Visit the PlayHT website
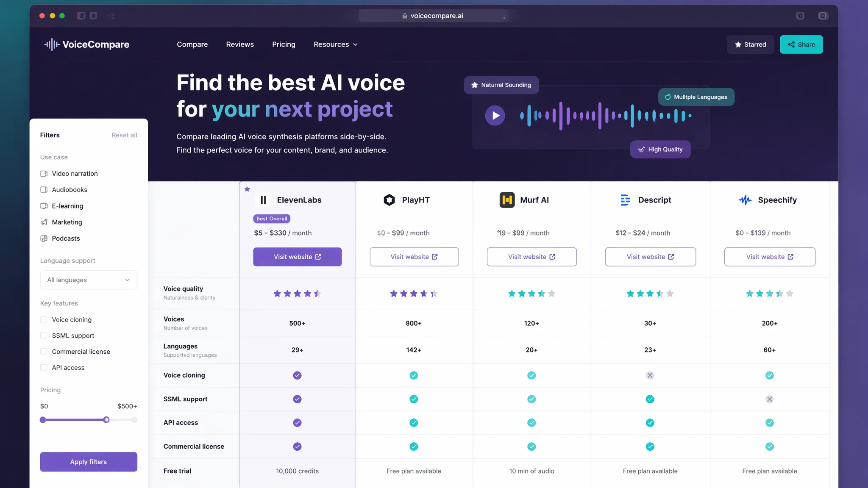Image resolution: width=868 pixels, height=488 pixels. pyautogui.click(x=414, y=257)
